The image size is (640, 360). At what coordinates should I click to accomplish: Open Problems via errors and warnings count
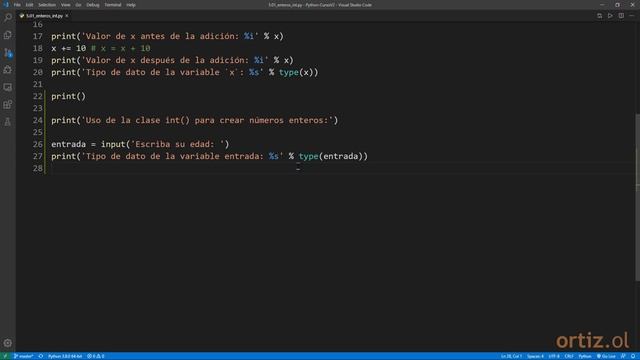pyautogui.click(x=96, y=356)
